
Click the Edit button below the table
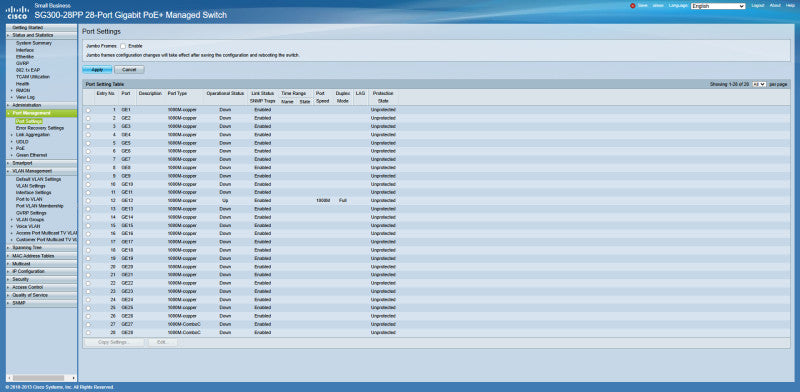tap(163, 342)
